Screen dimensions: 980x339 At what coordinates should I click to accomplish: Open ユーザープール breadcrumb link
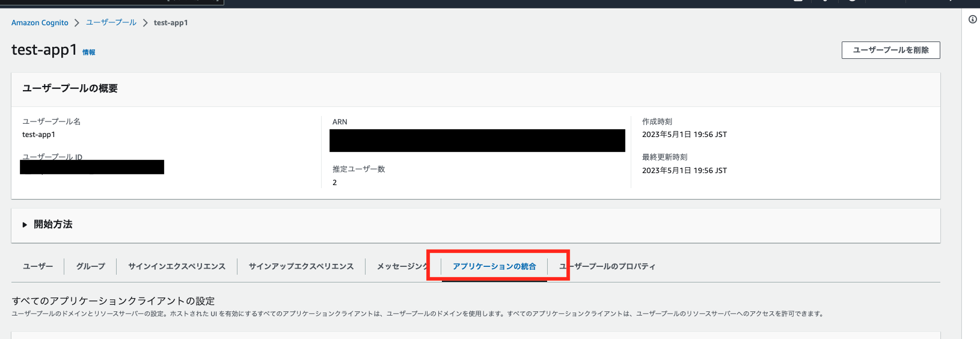click(111, 23)
